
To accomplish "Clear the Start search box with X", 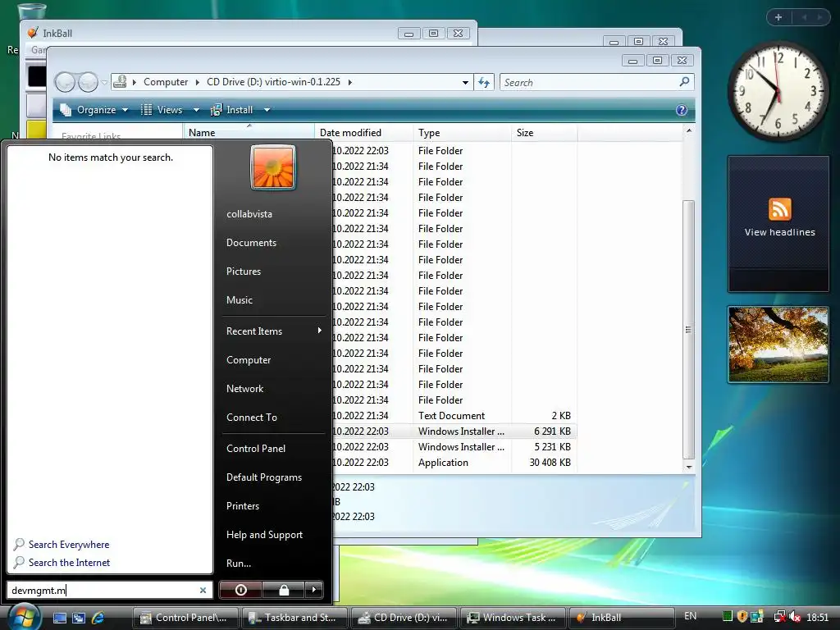I will pyautogui.click(x=203, y=591).
